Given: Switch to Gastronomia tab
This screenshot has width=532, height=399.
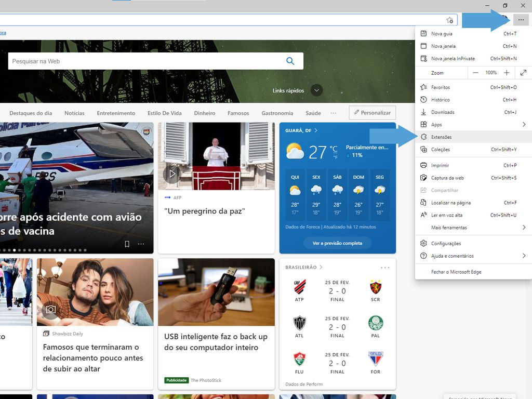Looking at the screenshot, I should tap(277, 113).
